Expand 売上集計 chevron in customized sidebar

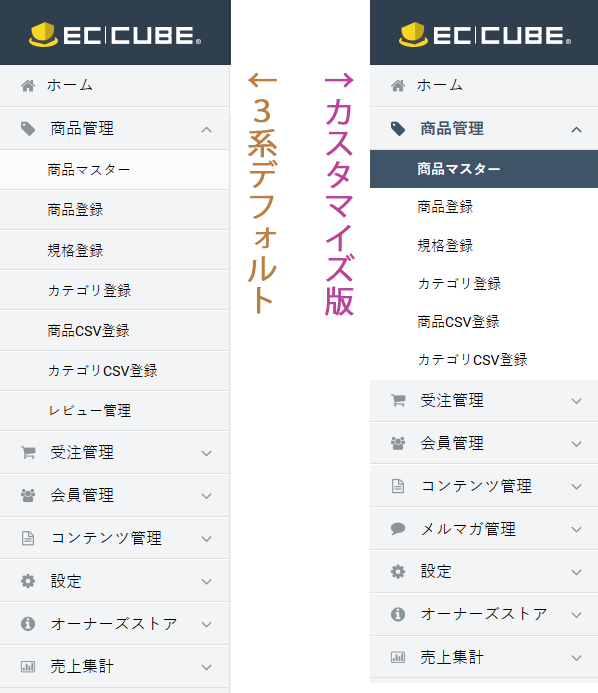pos(576,658)
